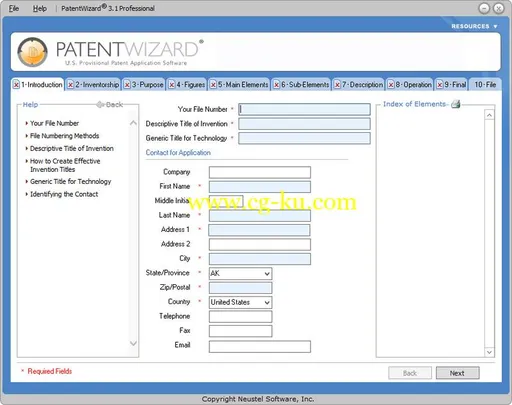Go to the 10-File tab
The width and height of the screenshot is (512, 405).
coord(485,85)
